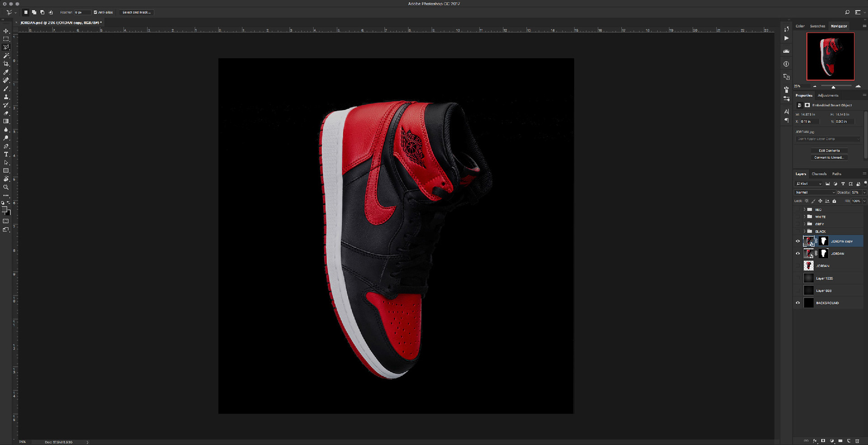Select the Polygonal Lasso tool in the toolbox

point(6,47)
